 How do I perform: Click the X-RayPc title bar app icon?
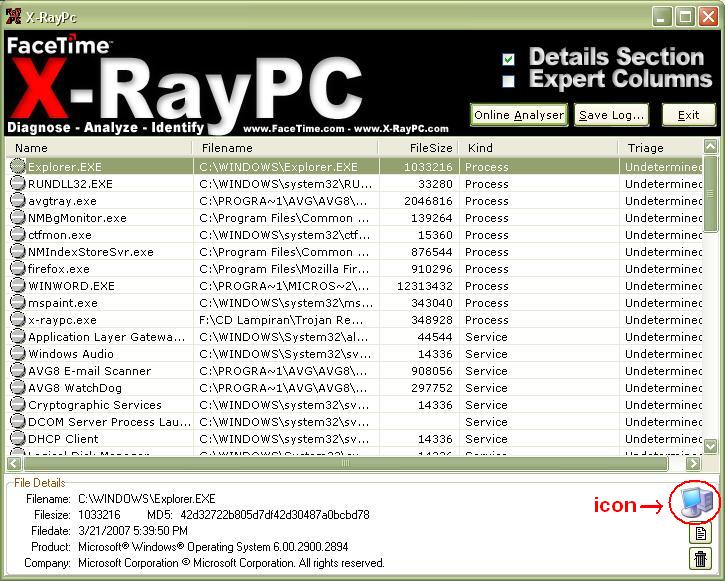coord(13,16)
